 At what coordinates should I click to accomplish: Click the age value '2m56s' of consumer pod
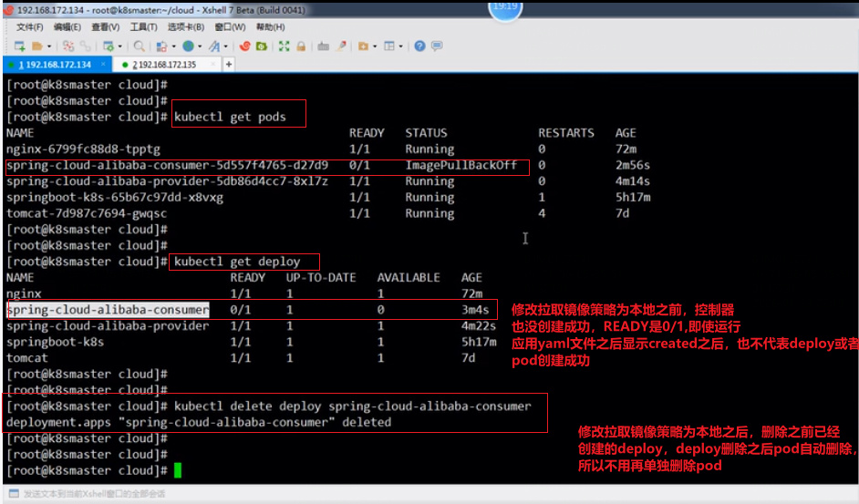click(633, 165)
